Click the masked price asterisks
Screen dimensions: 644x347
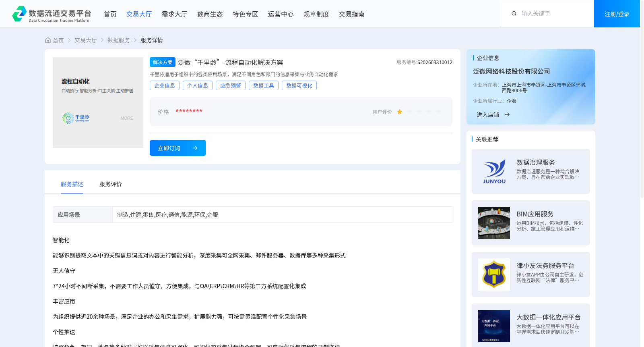click(189, 111)
